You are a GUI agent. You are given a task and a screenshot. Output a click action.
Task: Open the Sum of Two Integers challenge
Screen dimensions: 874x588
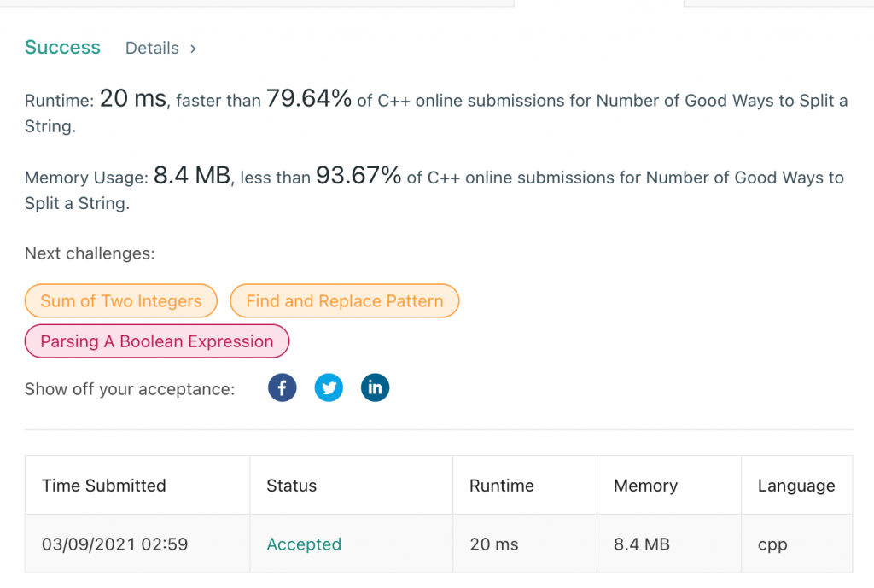tap(120, 300)
